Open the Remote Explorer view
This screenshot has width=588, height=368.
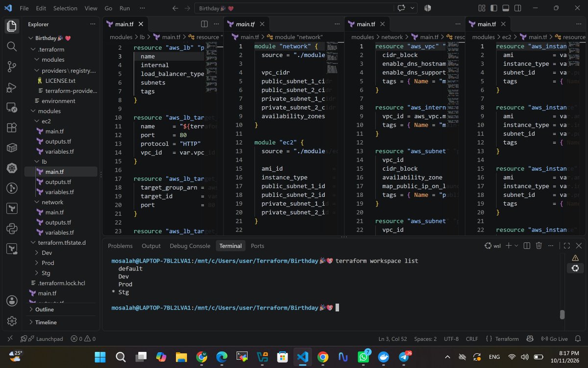(12, 107)
